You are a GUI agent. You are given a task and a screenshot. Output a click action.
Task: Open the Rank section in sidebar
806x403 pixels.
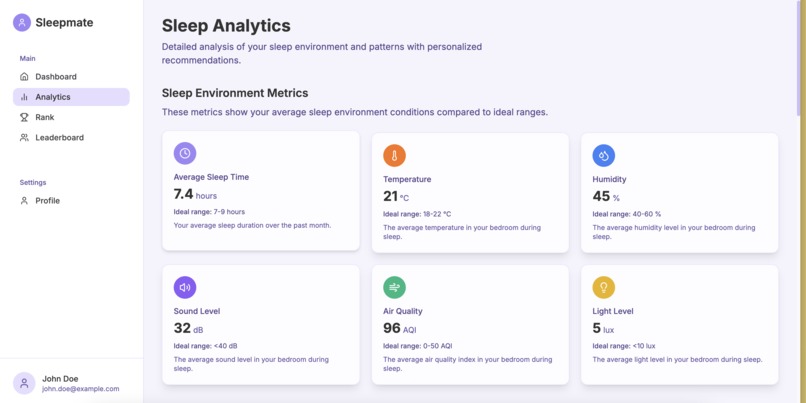click(71, 117)
